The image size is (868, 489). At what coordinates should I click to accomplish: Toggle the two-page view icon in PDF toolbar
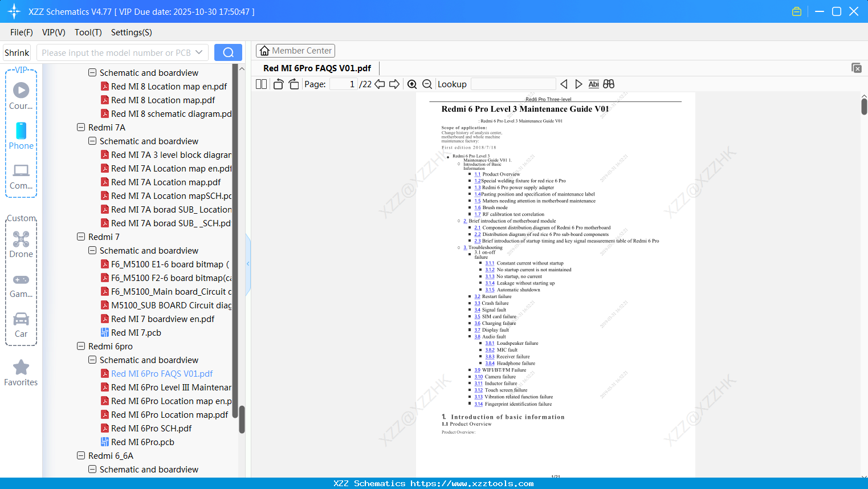tap(261, 84)
